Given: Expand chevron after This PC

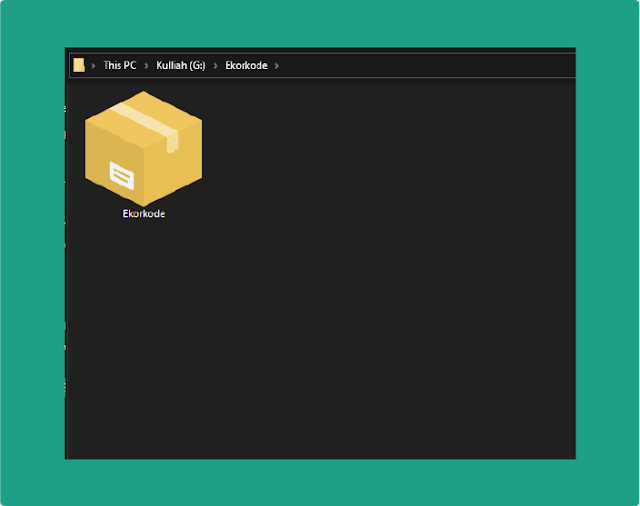Looking at the screenshot, I should pos(146,66).
